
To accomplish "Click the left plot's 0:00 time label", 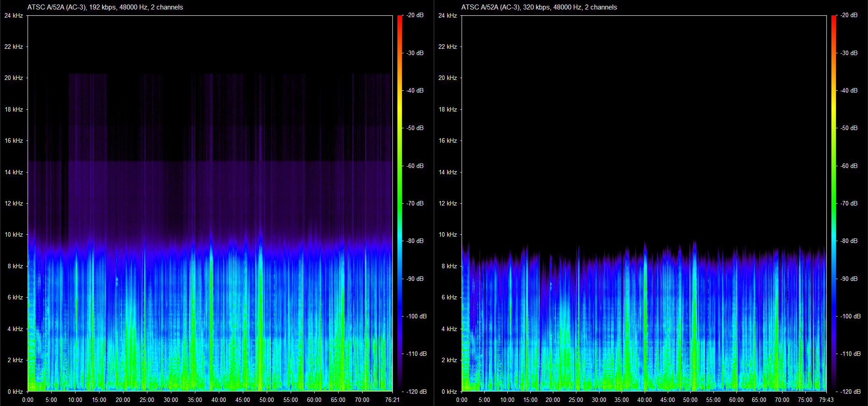I will (28, 400).
